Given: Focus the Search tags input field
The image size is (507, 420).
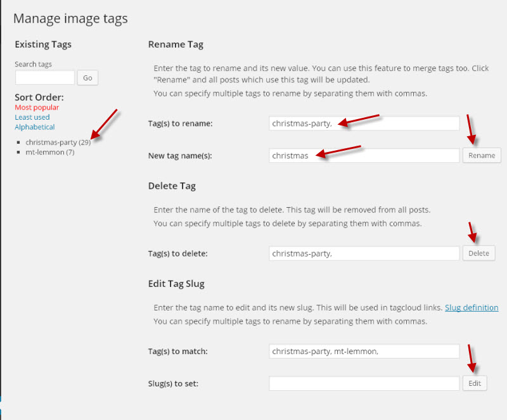Looking at the screenshot, I should [x=45, y=77].
